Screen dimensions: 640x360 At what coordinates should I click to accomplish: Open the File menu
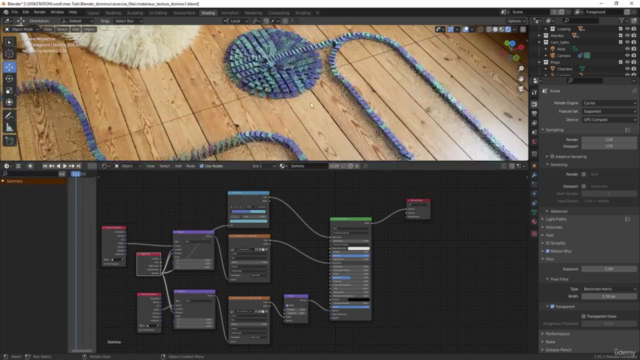(15, 12)
